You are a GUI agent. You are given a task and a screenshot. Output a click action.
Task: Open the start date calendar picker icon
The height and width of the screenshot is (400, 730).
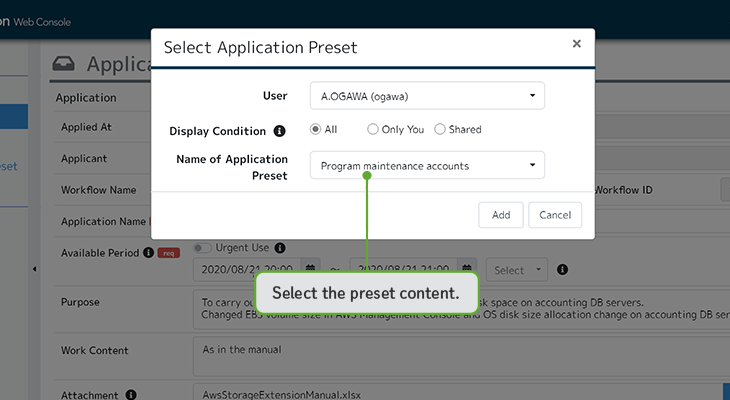click(311, 270)
